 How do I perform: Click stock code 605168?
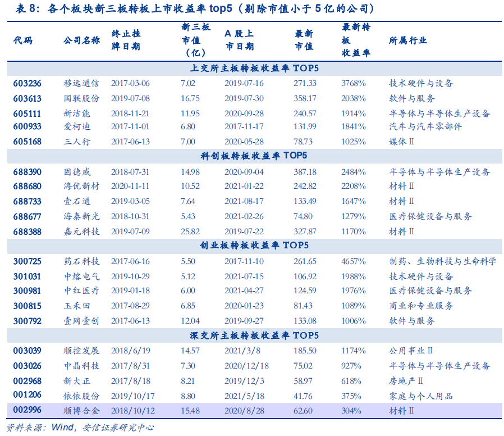pos(28,142)
